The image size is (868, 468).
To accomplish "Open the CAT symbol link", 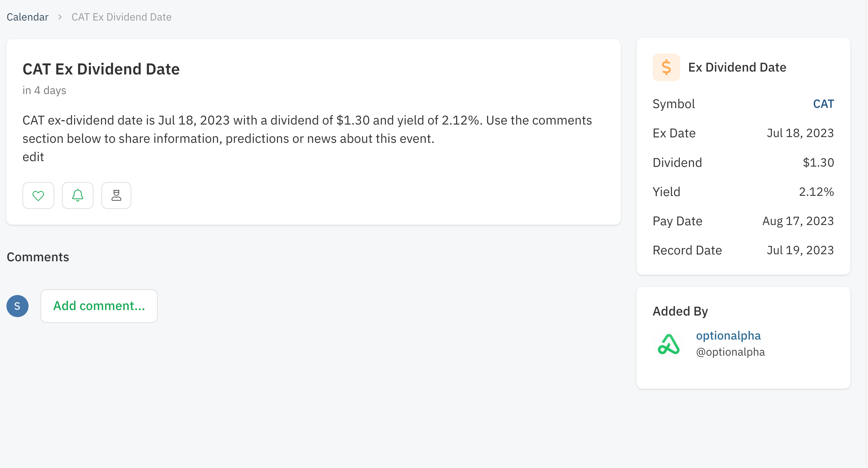I will pyautogui.click(x=824, y=104).
